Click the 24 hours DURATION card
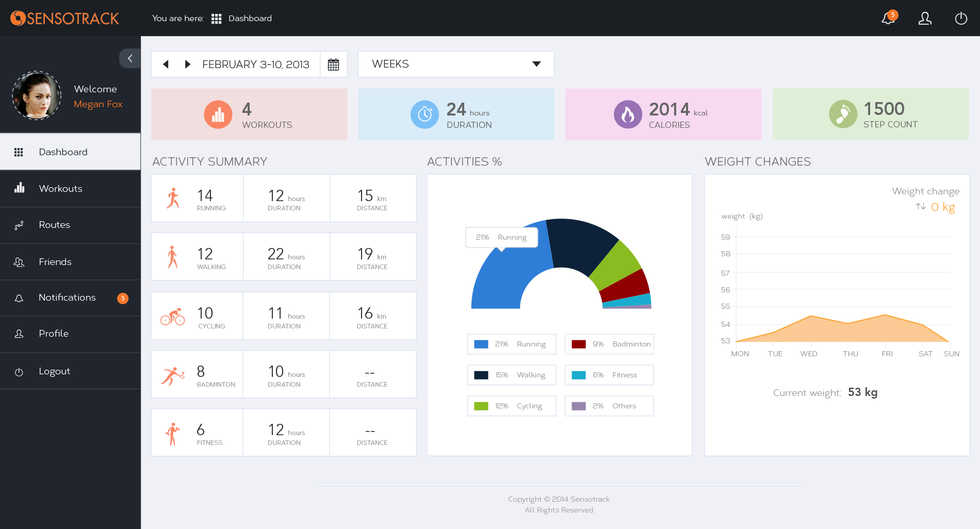 (x=456, y=114)
